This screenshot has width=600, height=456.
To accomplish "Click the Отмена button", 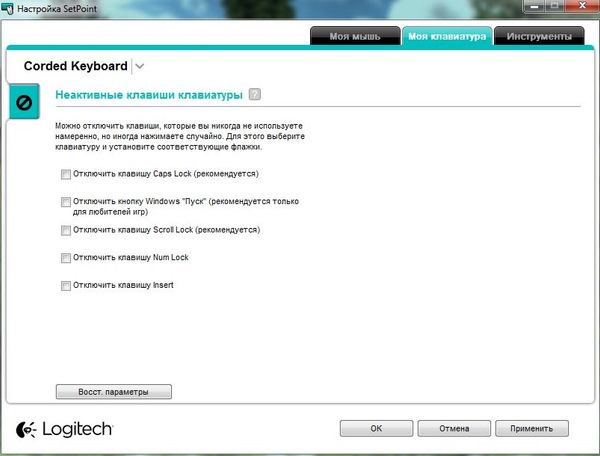I will pos(454,428).
